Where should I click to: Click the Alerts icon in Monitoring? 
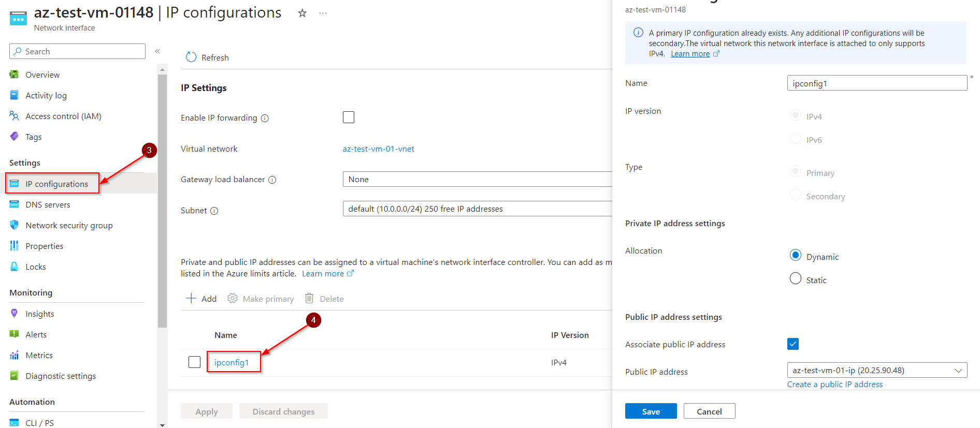point(15,334)
